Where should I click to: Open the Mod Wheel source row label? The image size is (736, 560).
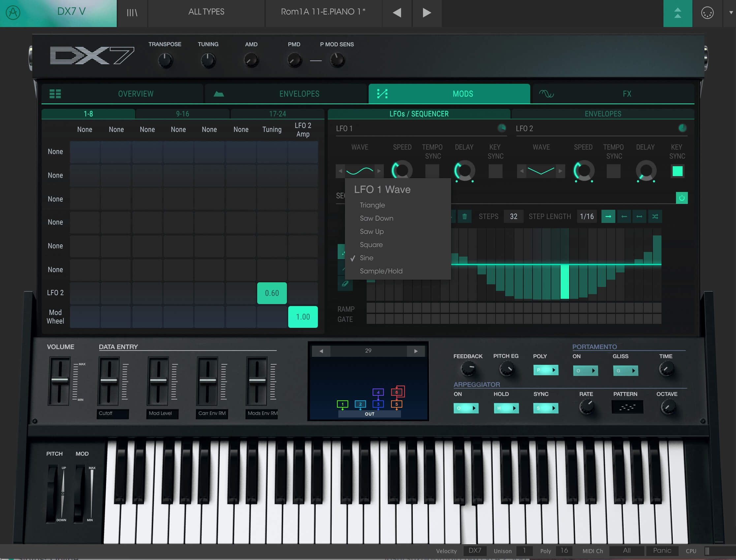55,317
